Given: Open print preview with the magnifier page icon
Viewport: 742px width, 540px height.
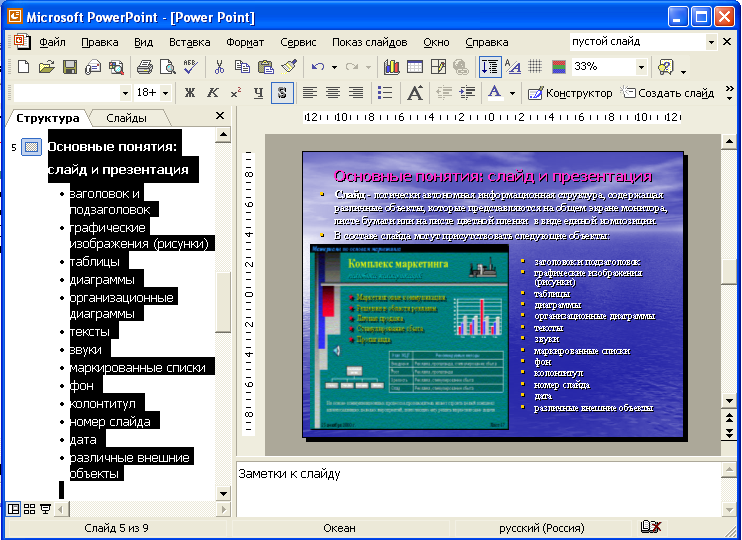Looking at the screenshot, I should pos(168,67).
